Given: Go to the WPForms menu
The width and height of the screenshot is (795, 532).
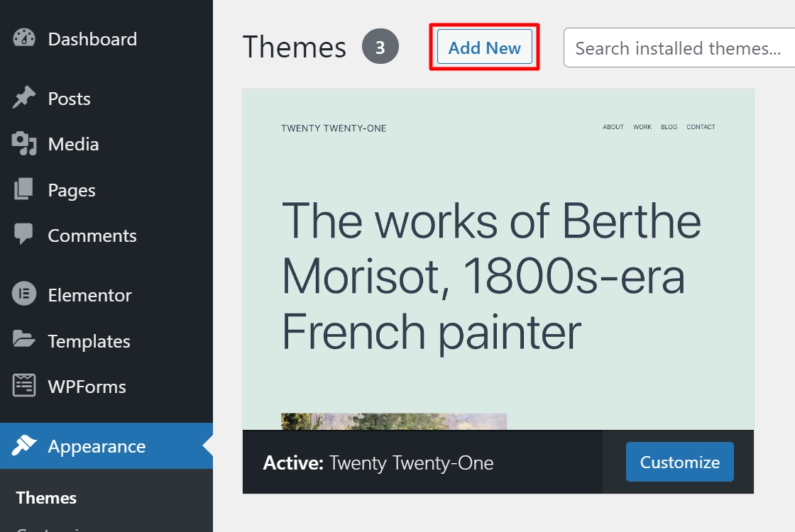Looking at the screenshot, I should [87, 387].
